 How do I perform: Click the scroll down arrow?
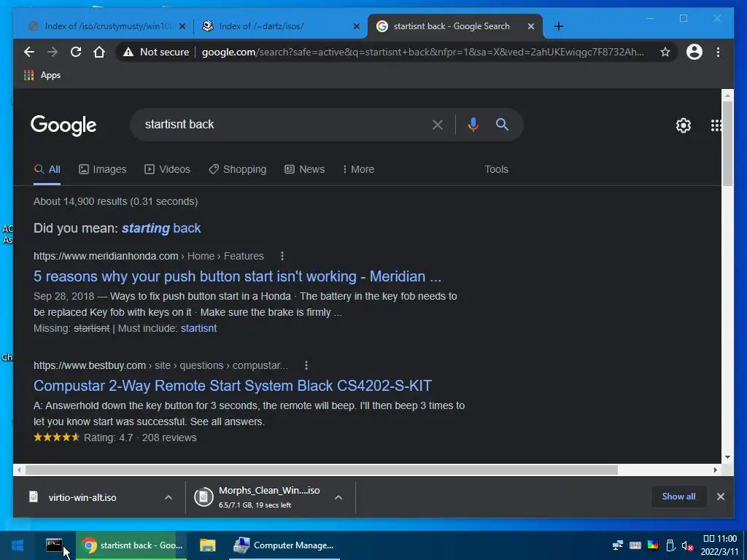pos(727,457)
